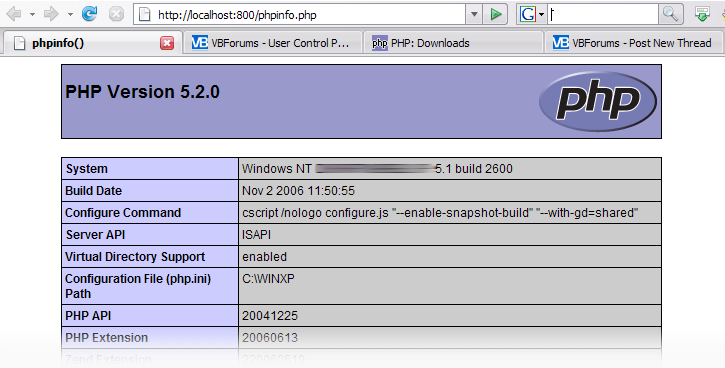This screenshot has width=725, height=368.
Task: Click the green Go button
Action: coord(496,15)
